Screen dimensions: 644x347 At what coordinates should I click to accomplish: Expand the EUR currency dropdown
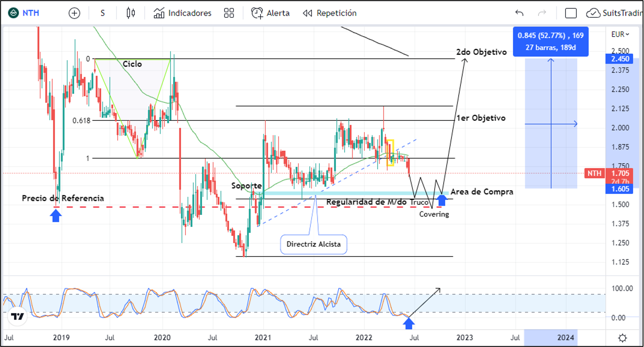pyautogui.click(x=620, y=34)
